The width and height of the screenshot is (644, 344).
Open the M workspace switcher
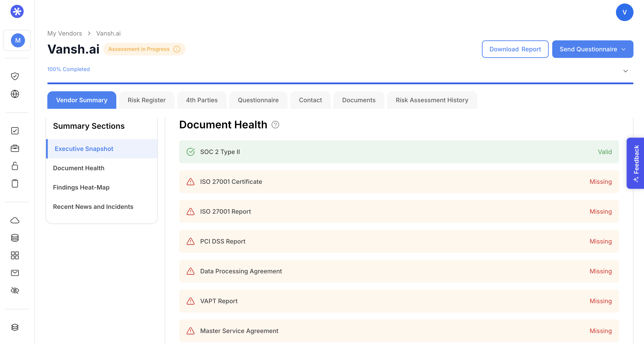pyautogui.click(x=18, y=40)
